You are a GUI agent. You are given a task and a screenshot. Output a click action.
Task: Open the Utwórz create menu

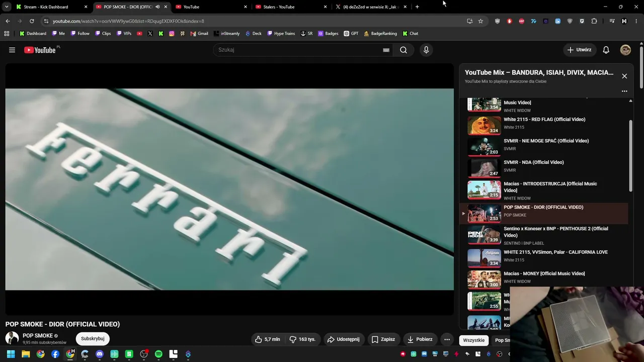point(579,50)
